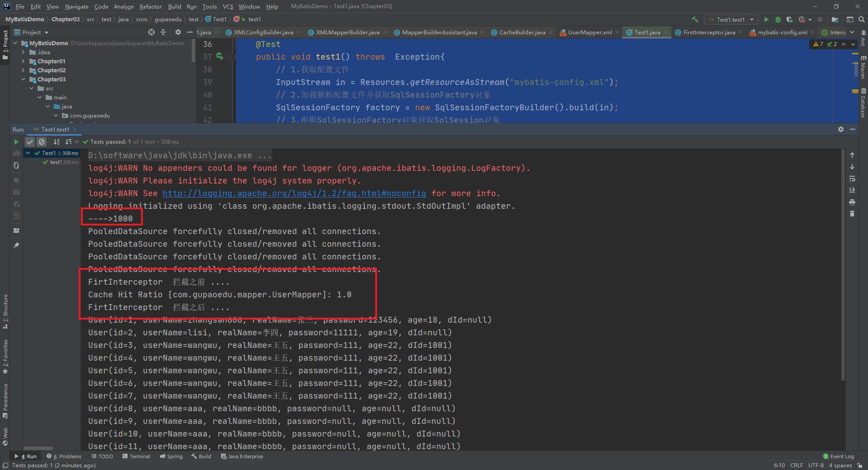Open the TODO tool window

102,456
